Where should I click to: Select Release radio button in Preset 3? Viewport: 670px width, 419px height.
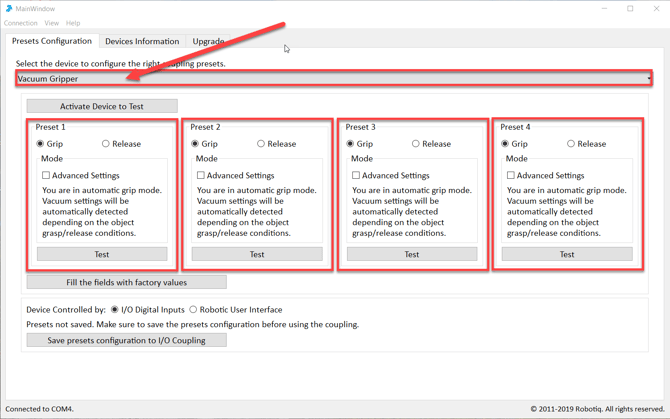(x=416, y=144)
